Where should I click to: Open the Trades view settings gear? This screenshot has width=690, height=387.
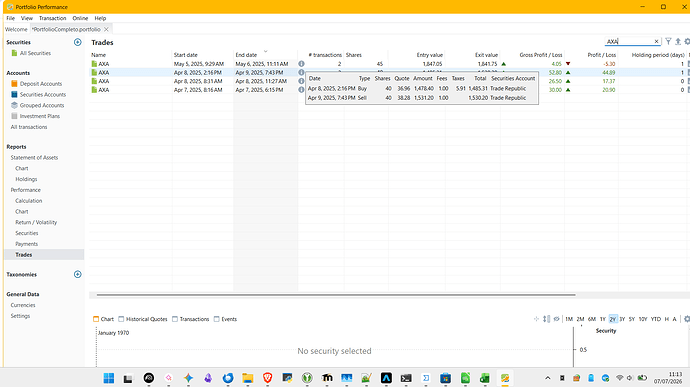tap(687, 41)
